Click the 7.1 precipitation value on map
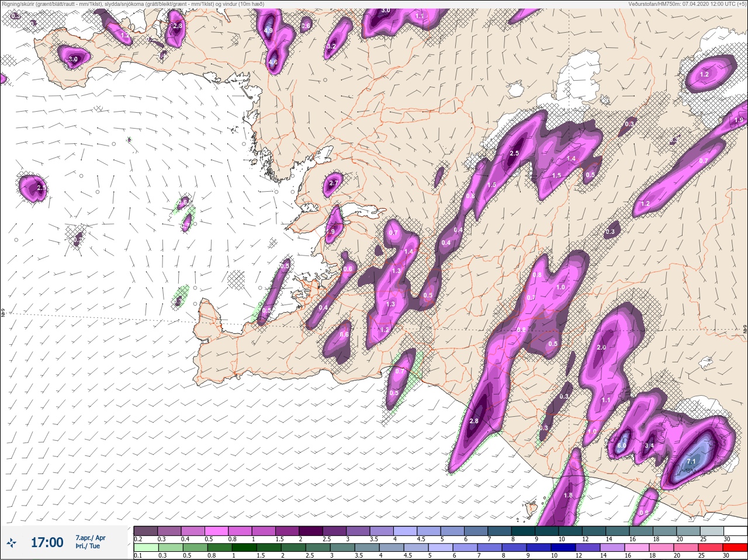Screen dimensions: 748x560 click(691, 461)
